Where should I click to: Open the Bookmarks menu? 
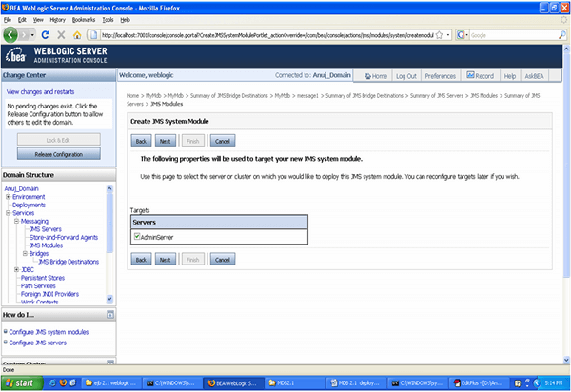tap(84, 19)
